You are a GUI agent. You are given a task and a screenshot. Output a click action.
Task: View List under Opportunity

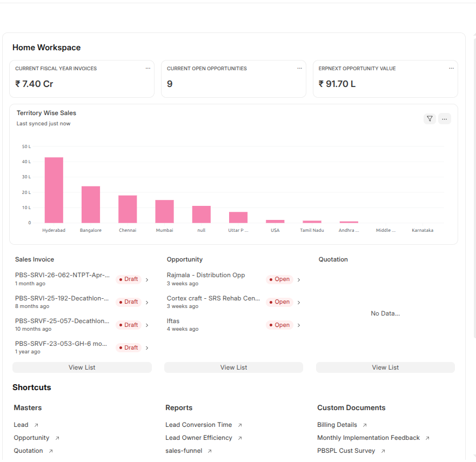[x=234, y=367]
